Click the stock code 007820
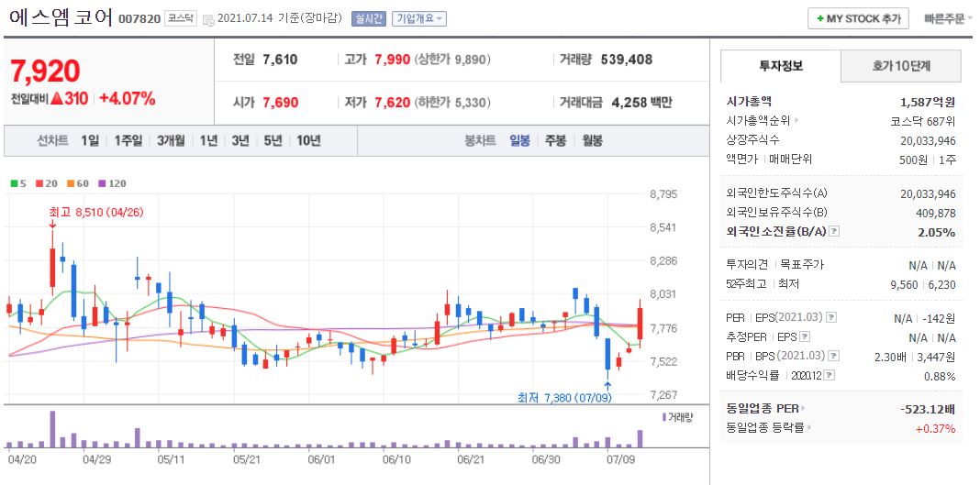The width and height of the screenshot is (980, 485). (139, 19)
